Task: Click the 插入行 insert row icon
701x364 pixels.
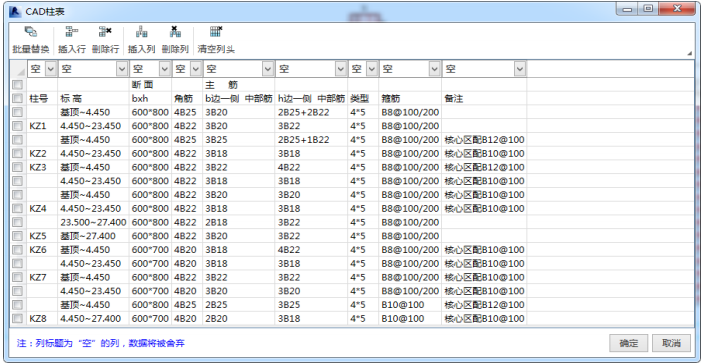Action: (x=72, y=32)
